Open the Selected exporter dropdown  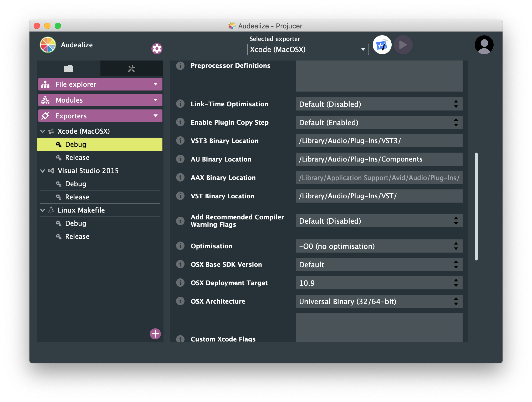click(x=308, y=49)
